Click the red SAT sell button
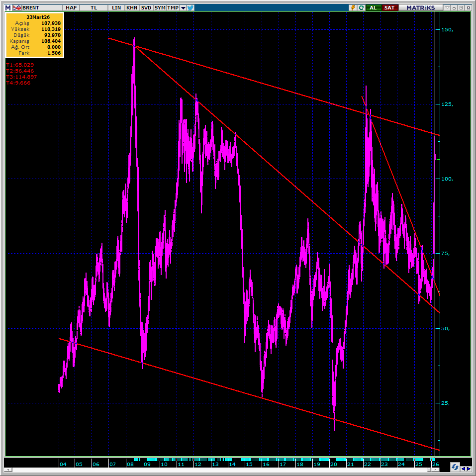This screenshot has height=476, width=476. (389, 8)
